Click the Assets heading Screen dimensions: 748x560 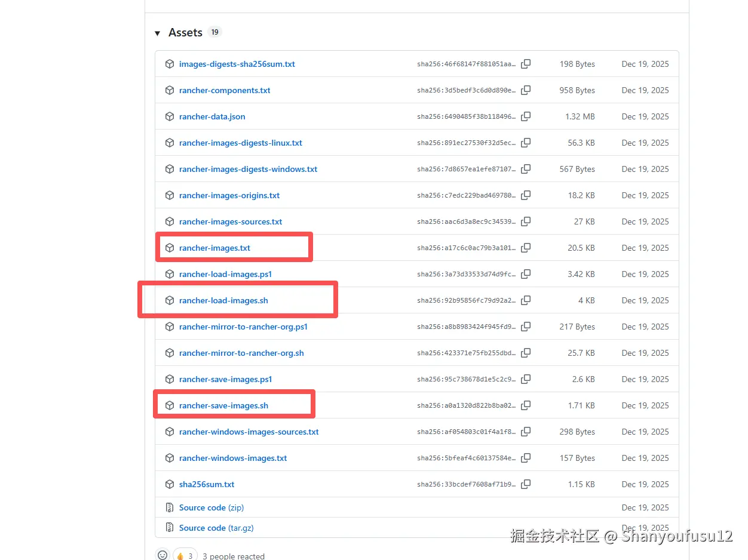pos(185,33)
